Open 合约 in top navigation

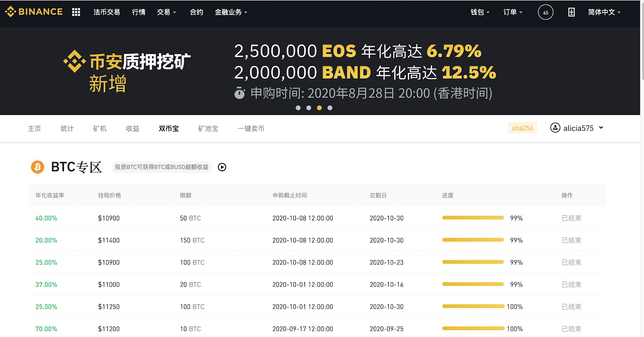click(196, 12)
